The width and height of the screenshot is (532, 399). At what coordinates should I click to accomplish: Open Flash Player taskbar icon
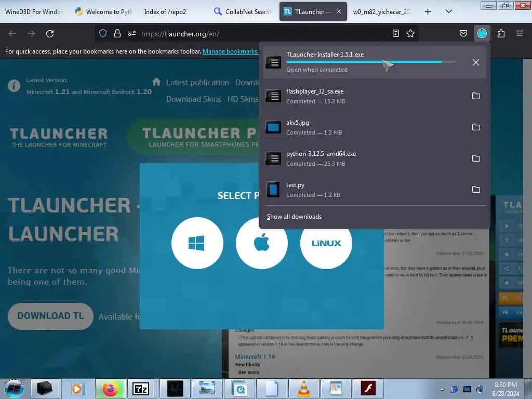click(368, 389)
